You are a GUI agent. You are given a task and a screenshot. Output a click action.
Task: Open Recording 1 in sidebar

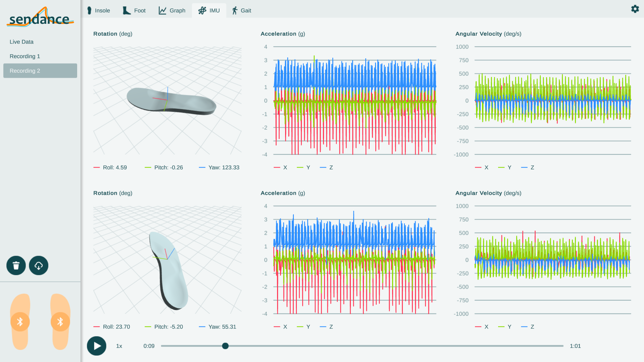tap(40, 56)
